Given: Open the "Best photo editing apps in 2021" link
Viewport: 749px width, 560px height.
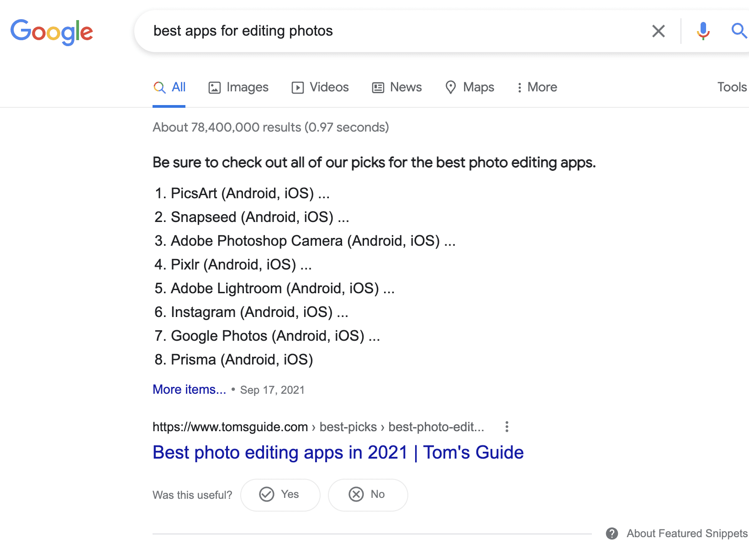Looking at the screenshot, I should coord(338,452).
